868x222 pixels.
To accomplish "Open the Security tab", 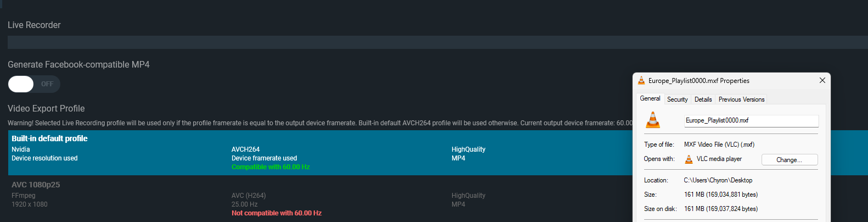I will tap(677, 99).
